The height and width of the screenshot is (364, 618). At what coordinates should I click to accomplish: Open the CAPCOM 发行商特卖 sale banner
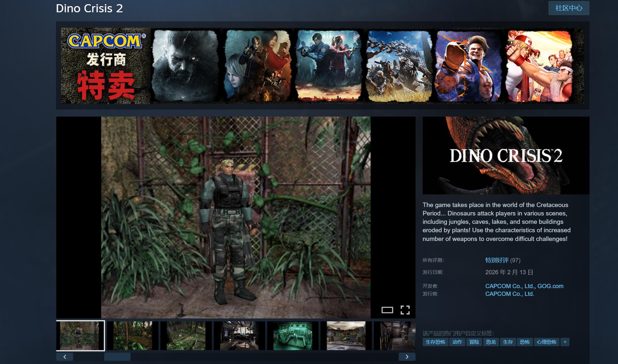point(322,66)
